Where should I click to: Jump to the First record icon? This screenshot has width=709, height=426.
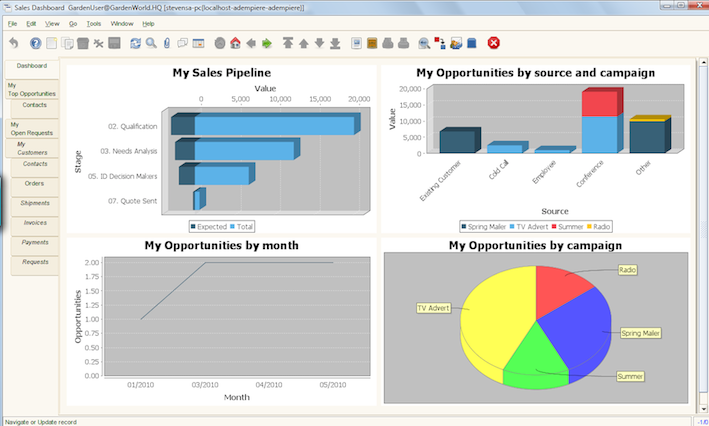coord(288,43)
